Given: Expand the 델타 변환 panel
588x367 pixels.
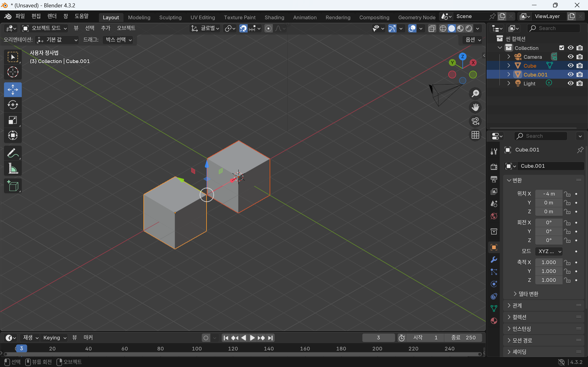Looking at the screenshot, I should coord(526,294).
